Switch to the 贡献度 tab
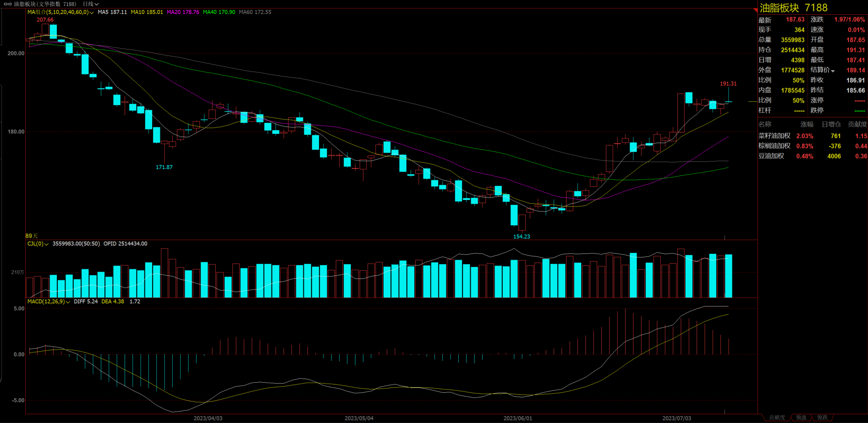The image size is (868, 423). 777,417
